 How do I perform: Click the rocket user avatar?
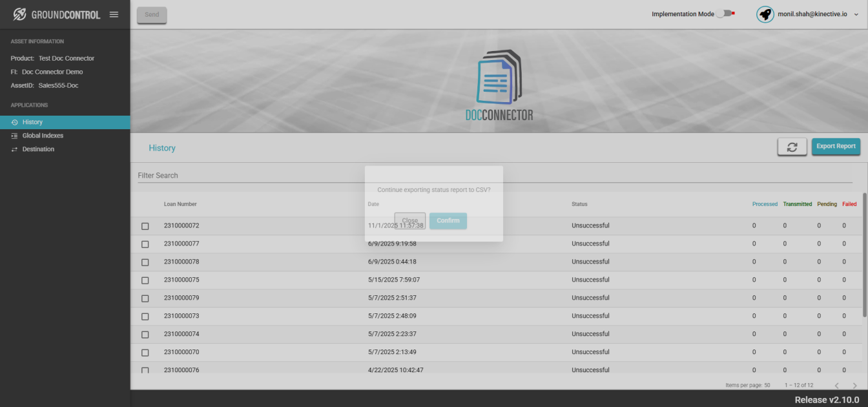[x=765, y=14]
